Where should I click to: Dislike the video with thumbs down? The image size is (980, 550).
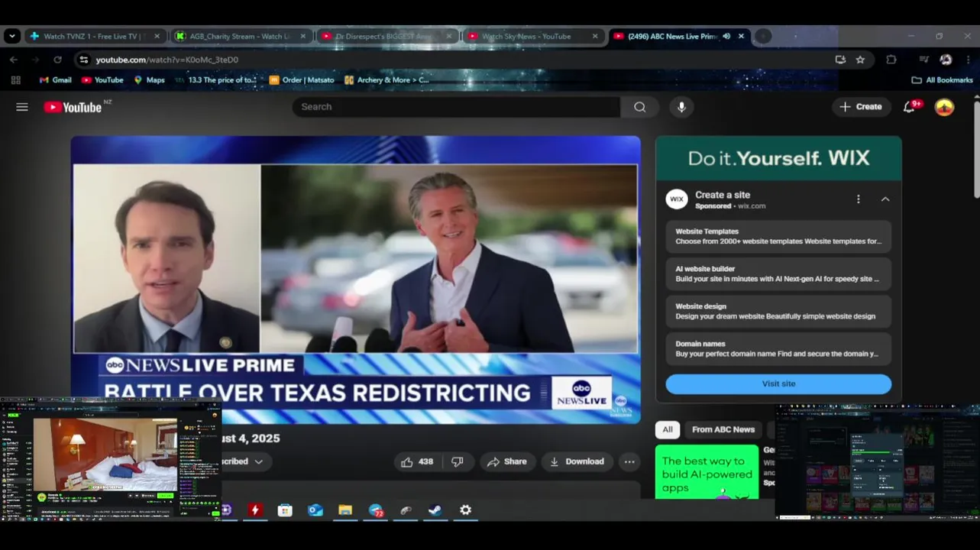click(458, 461)
